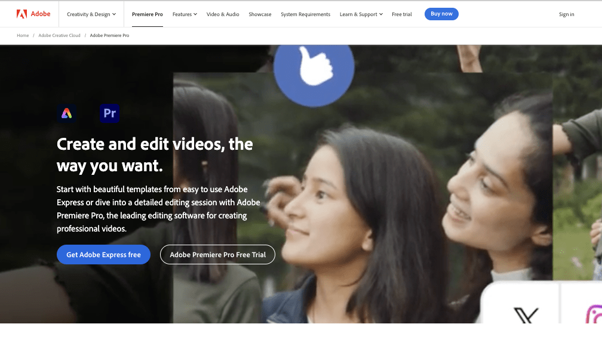Viewport: 602px width, 364px height.
Task: Click Get Adobe Express free button
Action: coord(103,255)
